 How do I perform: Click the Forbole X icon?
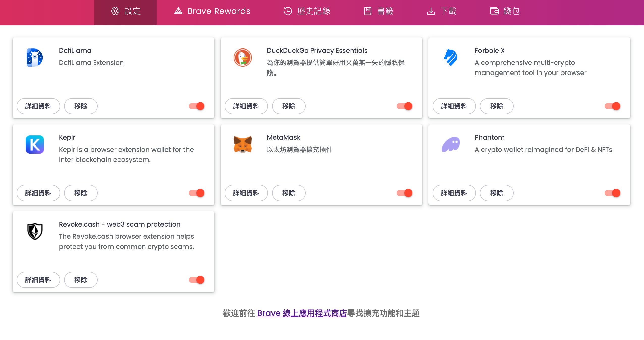point(451,57)
